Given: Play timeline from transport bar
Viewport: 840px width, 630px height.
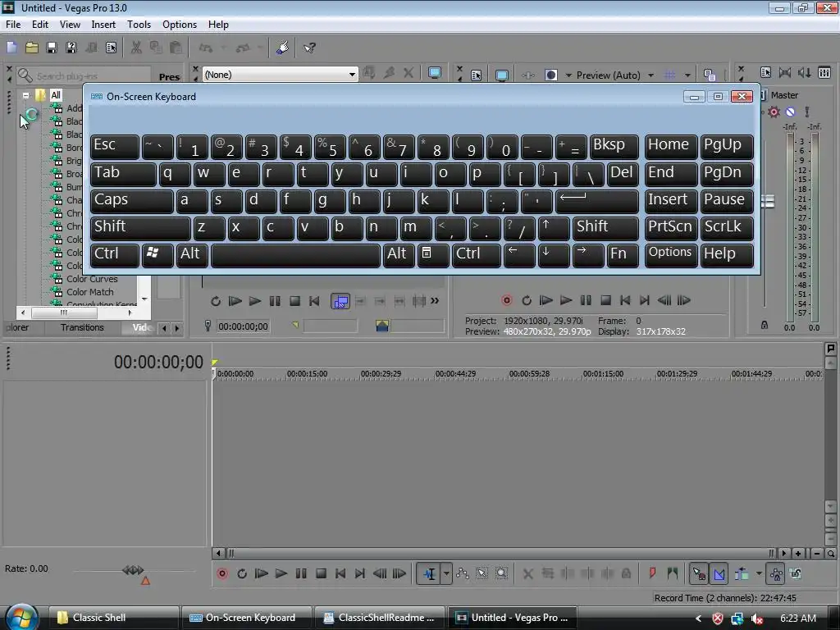Looking at the screenshot, I should [x=281, y=573].
